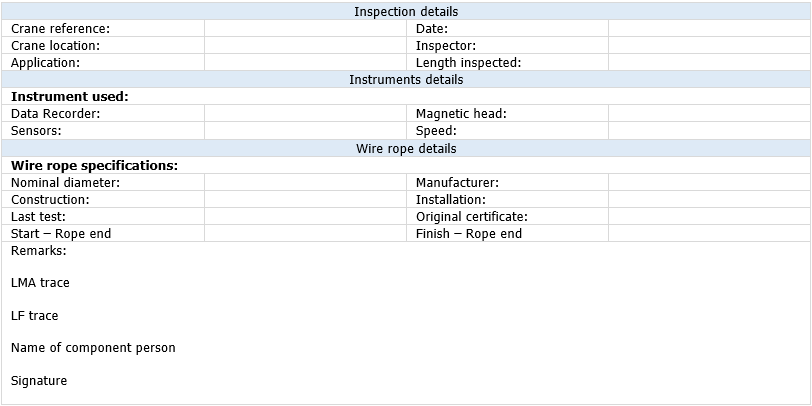Click the Nominal diameter value cell
Screen dimensions: 812x406
pos(306,182)
